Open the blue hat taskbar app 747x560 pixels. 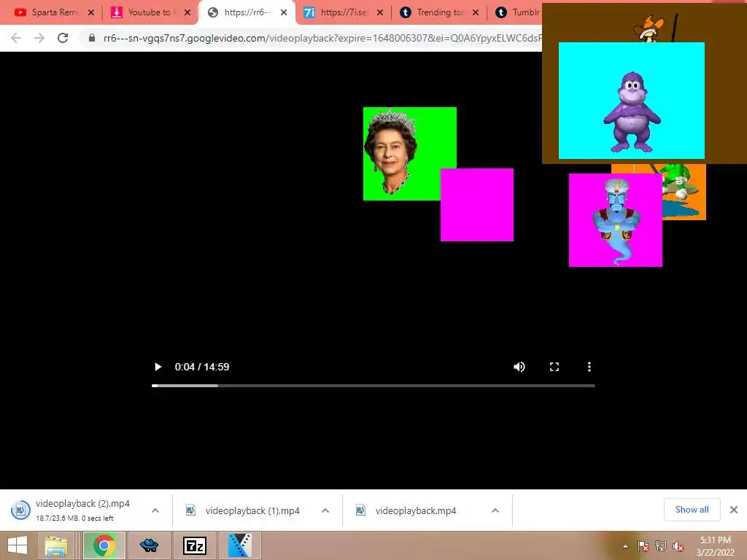point(149,545)
